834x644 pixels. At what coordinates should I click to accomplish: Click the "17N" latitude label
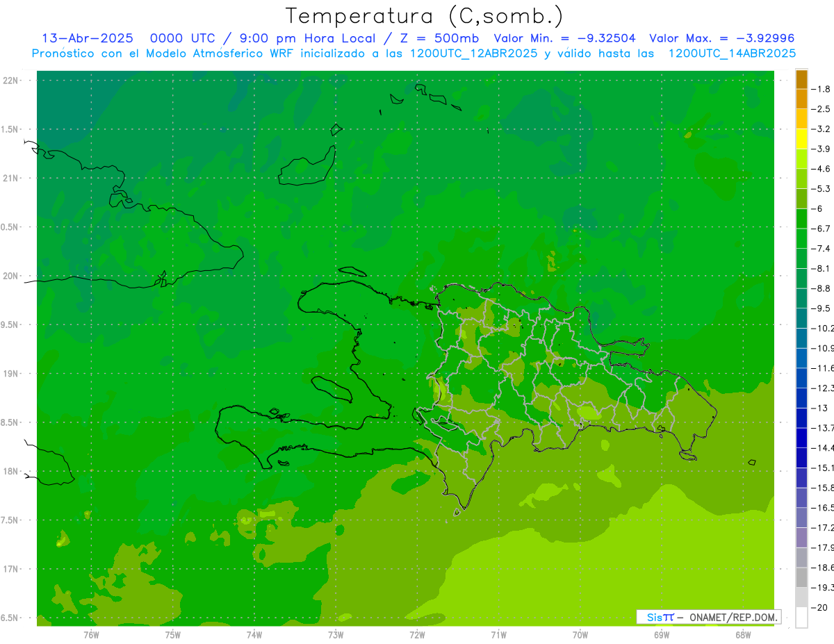[x=11, y=569]
